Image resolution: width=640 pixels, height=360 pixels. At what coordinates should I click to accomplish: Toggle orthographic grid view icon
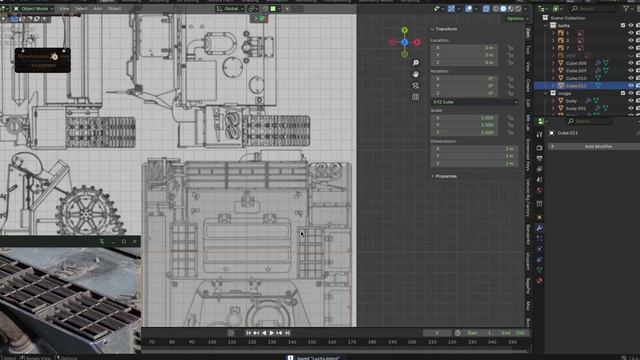pos(416,97)
